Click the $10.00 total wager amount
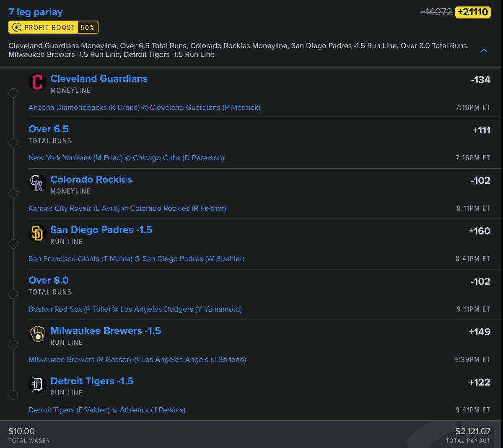 (22, 431)
